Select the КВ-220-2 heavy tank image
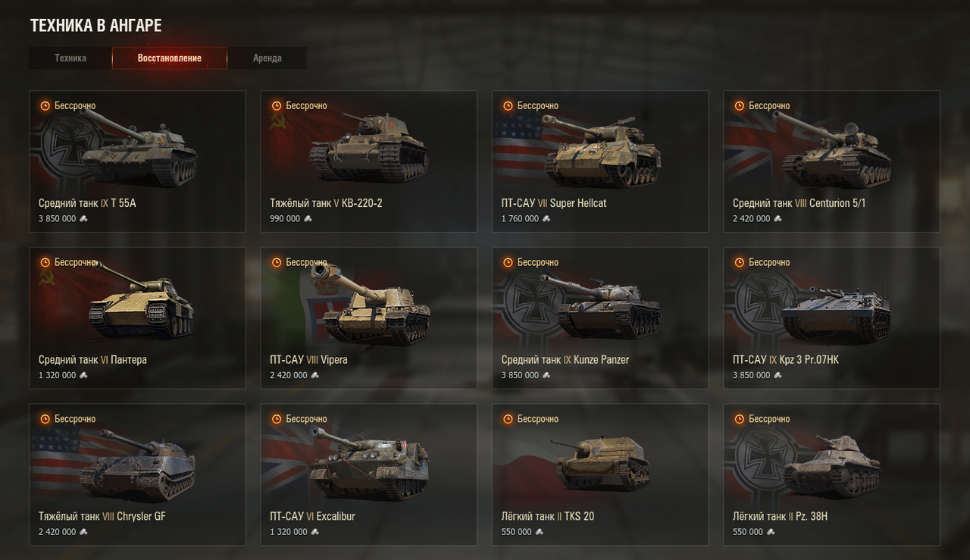Viewport: 970px width, 560px height. (369, 149)
